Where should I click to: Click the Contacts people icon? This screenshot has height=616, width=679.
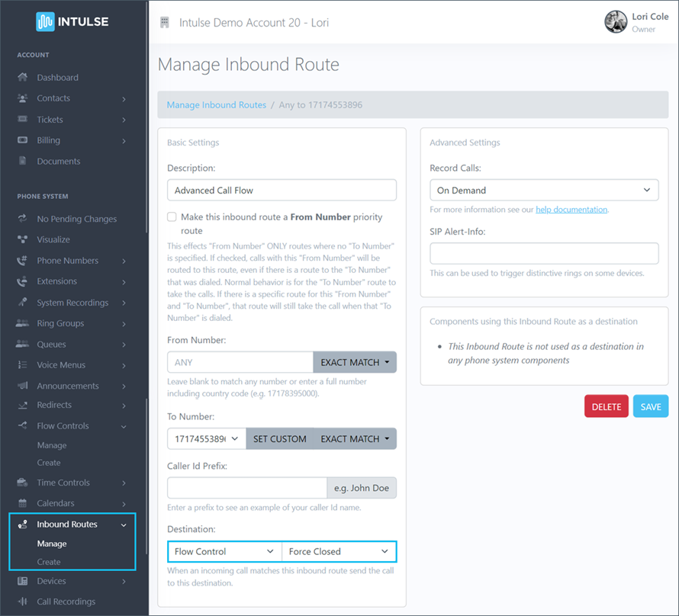coord(23,98)
